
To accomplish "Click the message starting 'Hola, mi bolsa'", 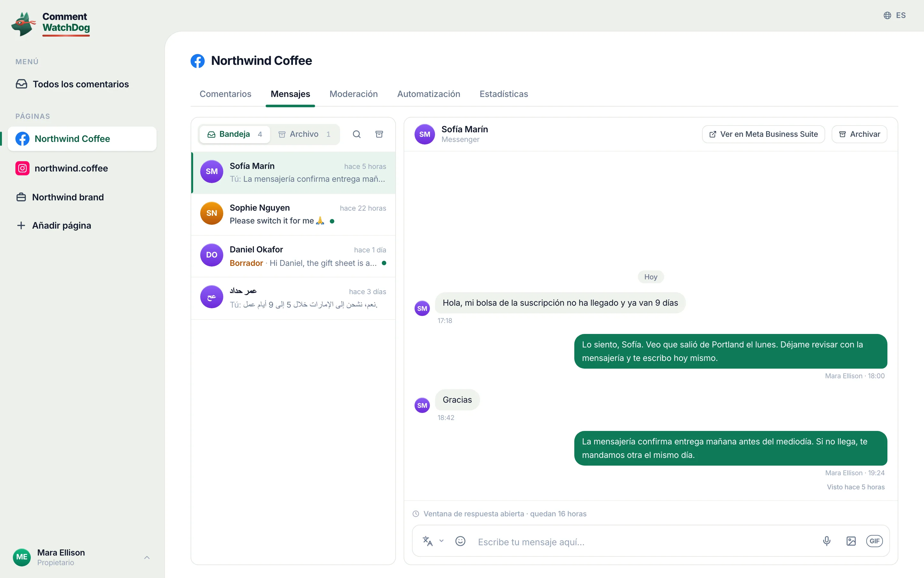I will (560, 303).
